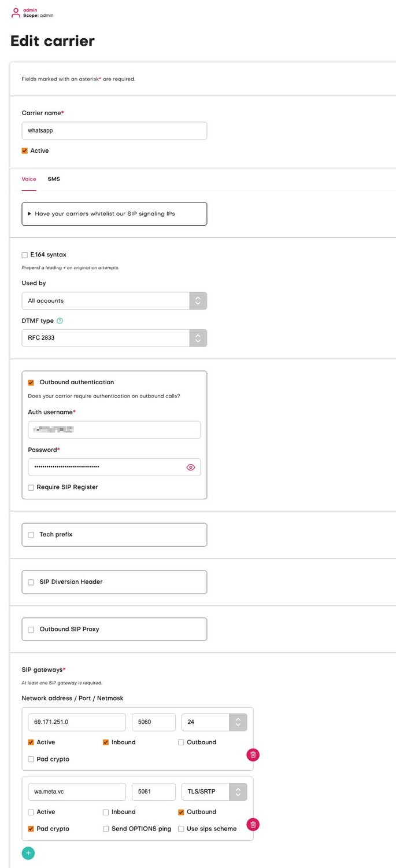Click the admin user profile icon
This screenshot has width=396, height=868.
point(16,13)
